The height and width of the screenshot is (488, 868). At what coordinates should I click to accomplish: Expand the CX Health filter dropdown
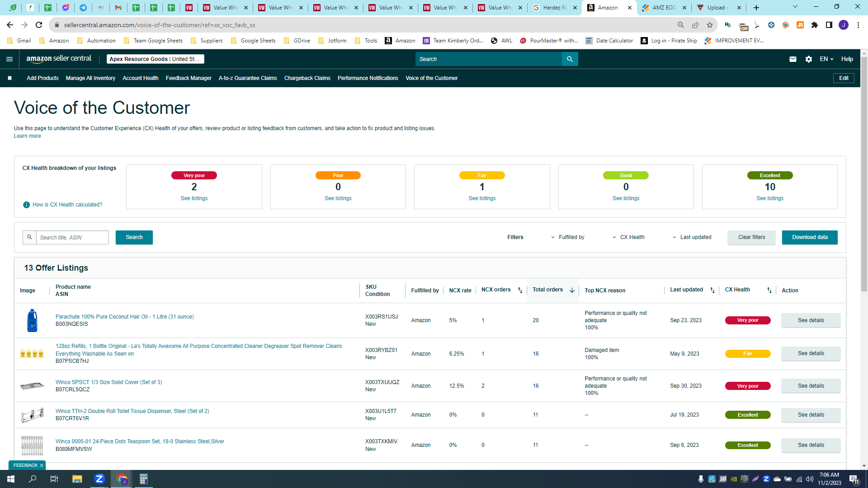point(628,237)
